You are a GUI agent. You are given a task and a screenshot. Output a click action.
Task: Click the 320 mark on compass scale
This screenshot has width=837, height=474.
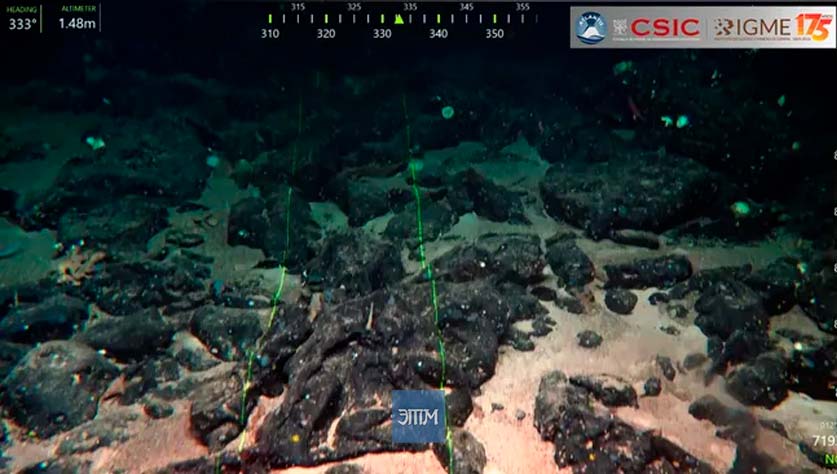pos(326,34)
